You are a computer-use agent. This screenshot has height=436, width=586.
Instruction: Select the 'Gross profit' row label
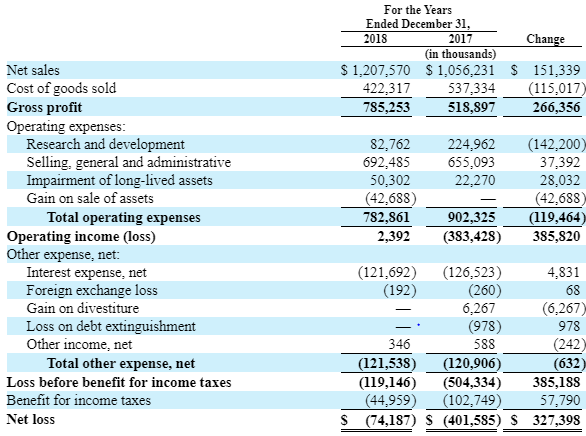(44, 107)
